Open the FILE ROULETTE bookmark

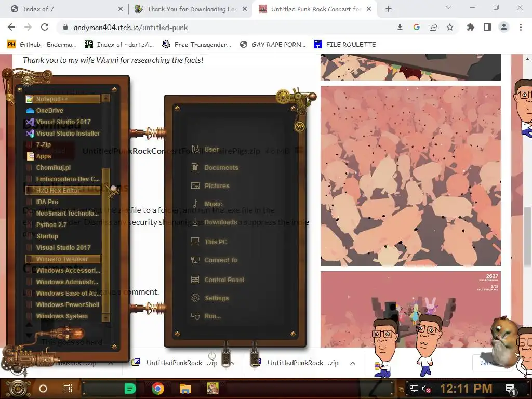[x=345, y=45]
